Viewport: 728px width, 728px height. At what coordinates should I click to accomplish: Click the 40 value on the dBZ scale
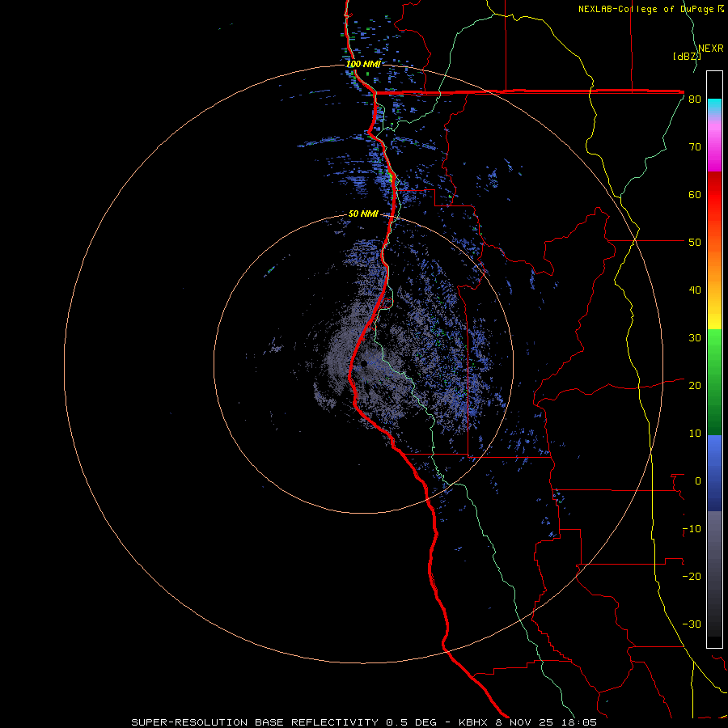[x=695, y=290]
